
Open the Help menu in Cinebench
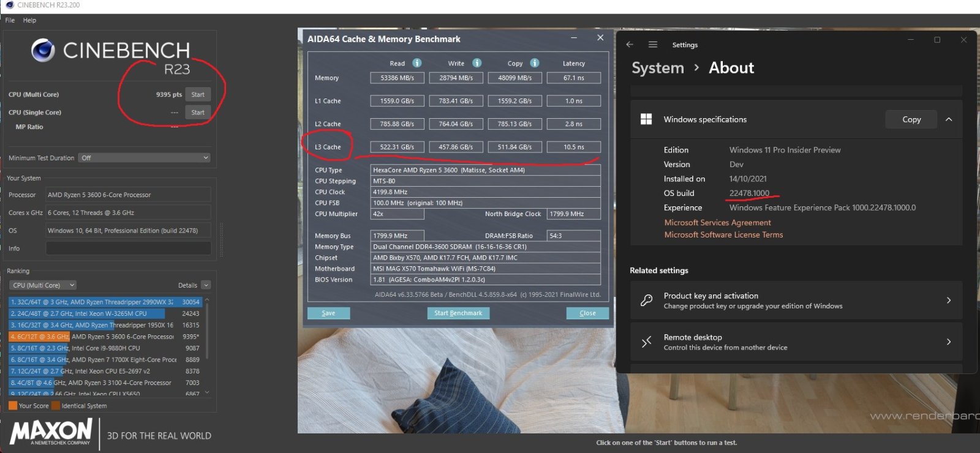tap(29, 20)
